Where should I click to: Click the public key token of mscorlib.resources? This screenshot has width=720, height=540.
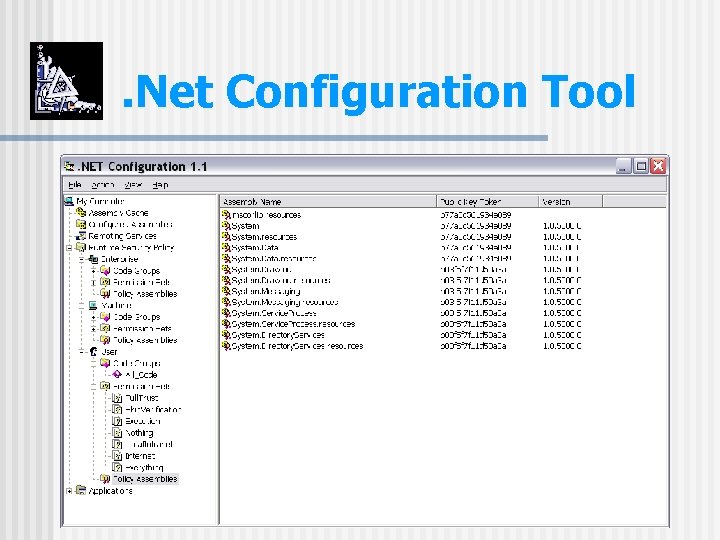click(x=476, y=215)
